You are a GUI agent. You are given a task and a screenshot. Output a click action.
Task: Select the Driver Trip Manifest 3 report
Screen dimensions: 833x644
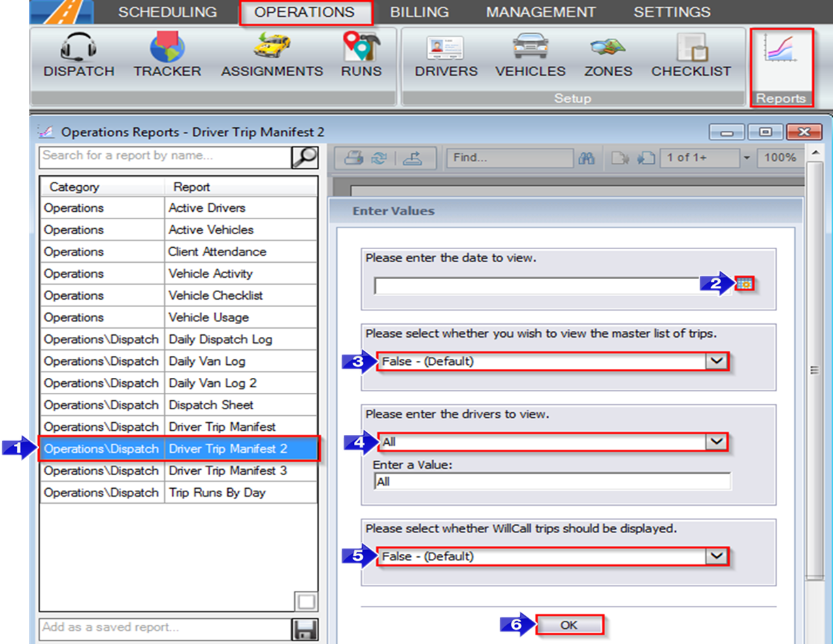click(x=179, y=470)
